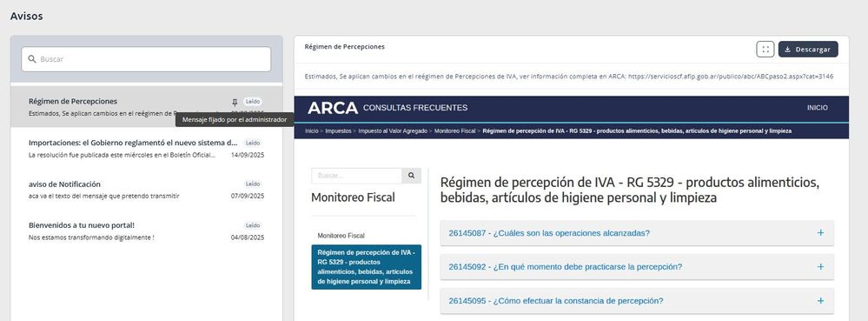Go to Inicio breadcrumb

312,131
